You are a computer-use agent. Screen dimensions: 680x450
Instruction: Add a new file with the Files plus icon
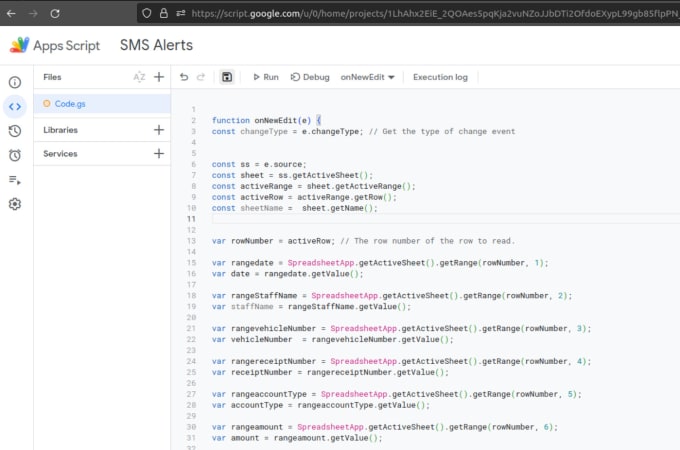click(159, 77)
